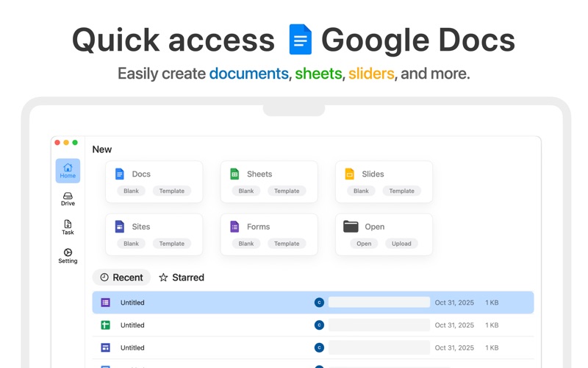
Task: Click the purple Forms file icon
Action: click(234, 227)
